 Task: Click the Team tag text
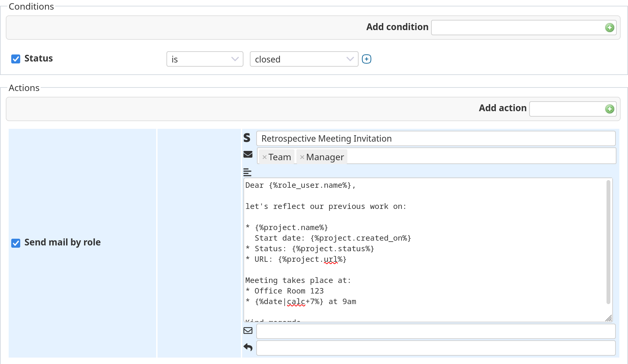click(280, 157)
